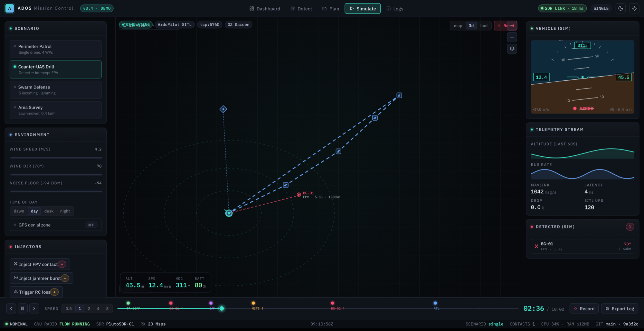Viewport: 644px width, 331px height.
Task: Set time of day to night
Action: click(x=65, y=211)
